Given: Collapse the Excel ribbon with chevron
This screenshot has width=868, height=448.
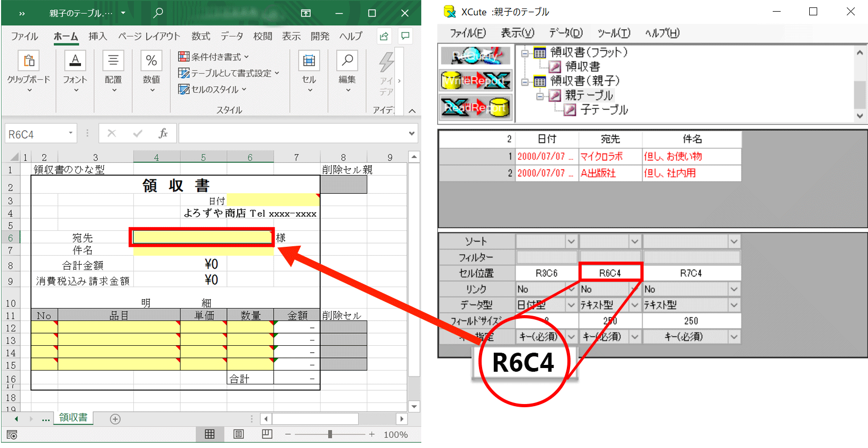Looking at the screenshot, I should pyautogui.click(x=412, y=111).
